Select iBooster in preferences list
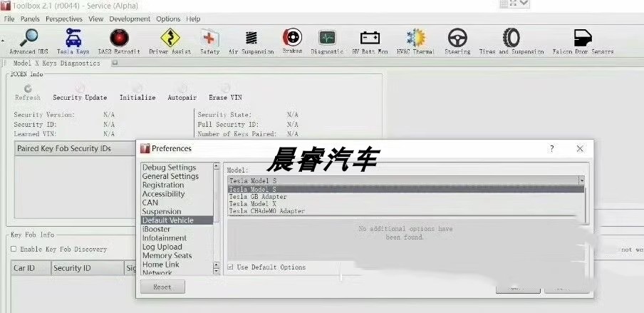Image resolution: width=644 pixels, height=313 pixels. 156,229
